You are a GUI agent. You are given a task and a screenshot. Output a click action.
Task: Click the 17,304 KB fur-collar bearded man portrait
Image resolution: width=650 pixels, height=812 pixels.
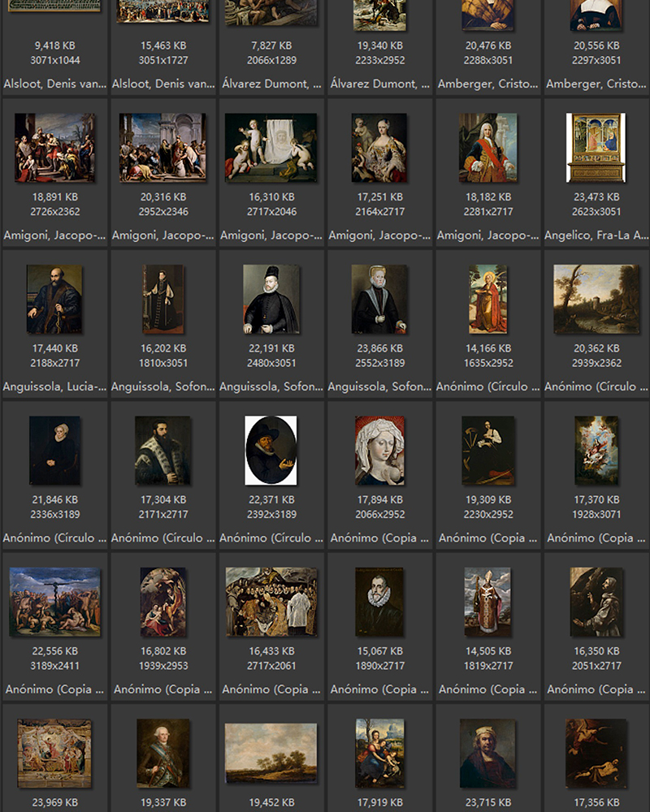pos(162,450)
